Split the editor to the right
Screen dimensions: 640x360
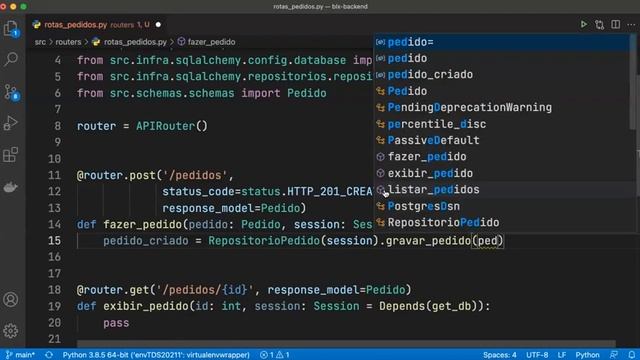click(x=616, y=24)
